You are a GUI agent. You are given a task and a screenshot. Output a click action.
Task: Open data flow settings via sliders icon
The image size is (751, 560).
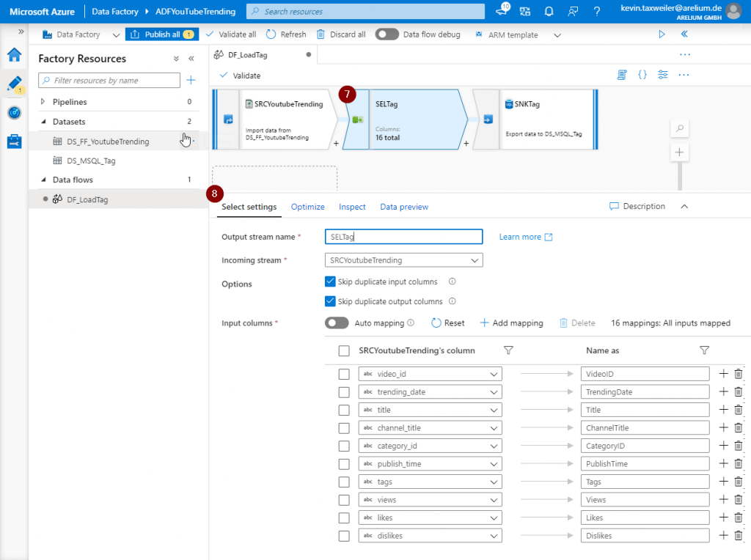(662, 74)
